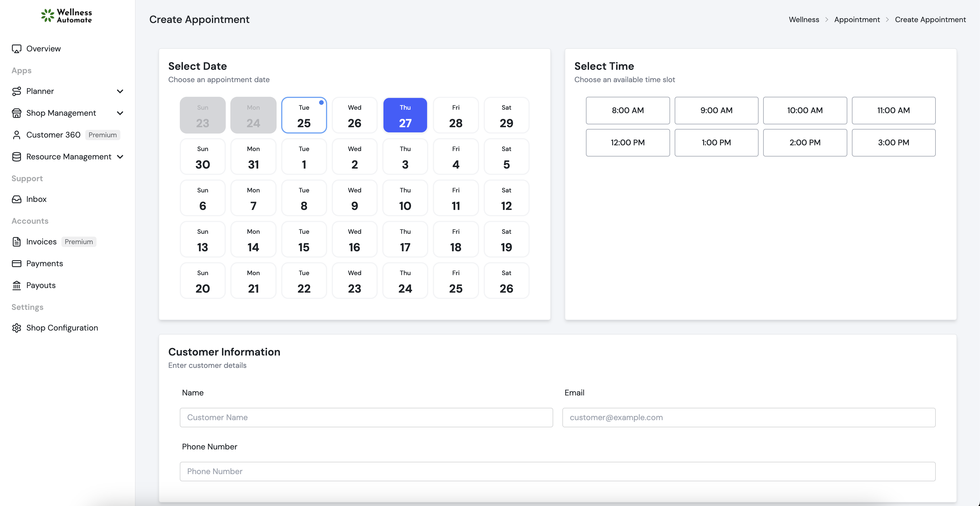
Task: Open the Appointment breadcrumb item
Action: pos(857,19)
